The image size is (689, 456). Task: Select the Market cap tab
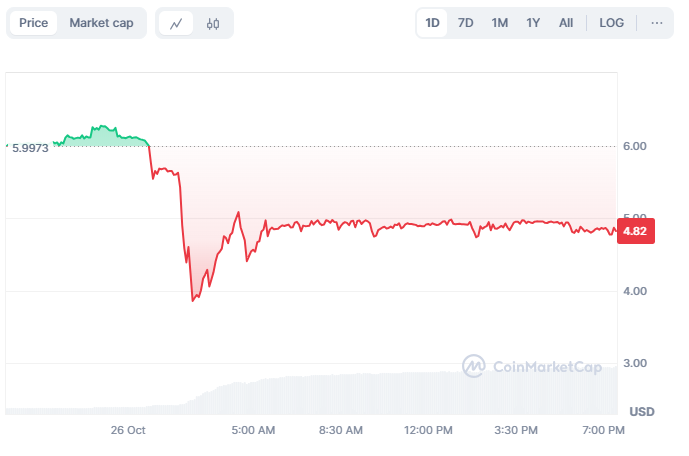point(101,23)
